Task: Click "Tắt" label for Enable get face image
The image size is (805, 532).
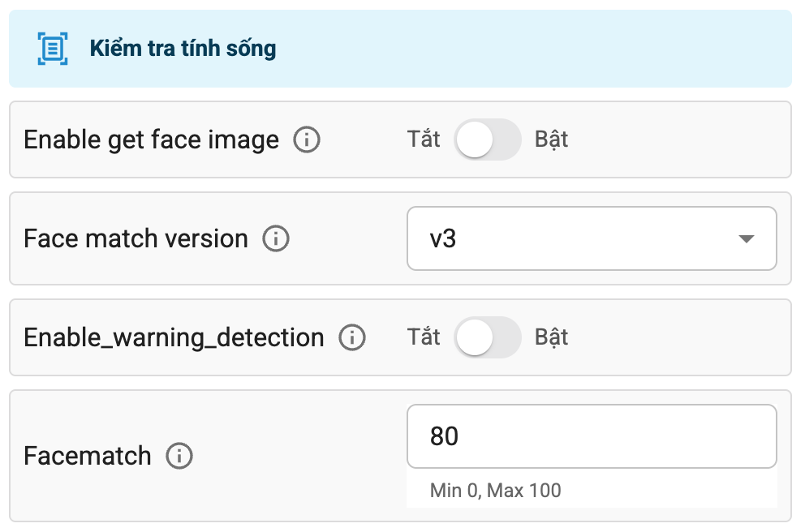Action: point(424,139)
